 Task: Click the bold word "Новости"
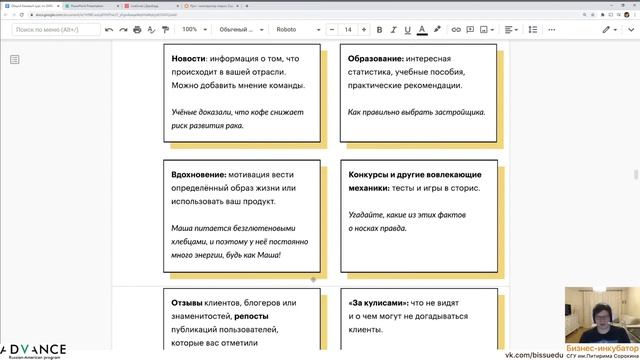(188, 59)
